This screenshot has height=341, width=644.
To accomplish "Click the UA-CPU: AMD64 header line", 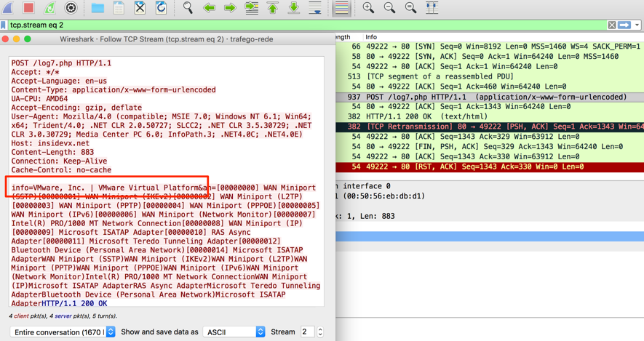I will (39, 98).
